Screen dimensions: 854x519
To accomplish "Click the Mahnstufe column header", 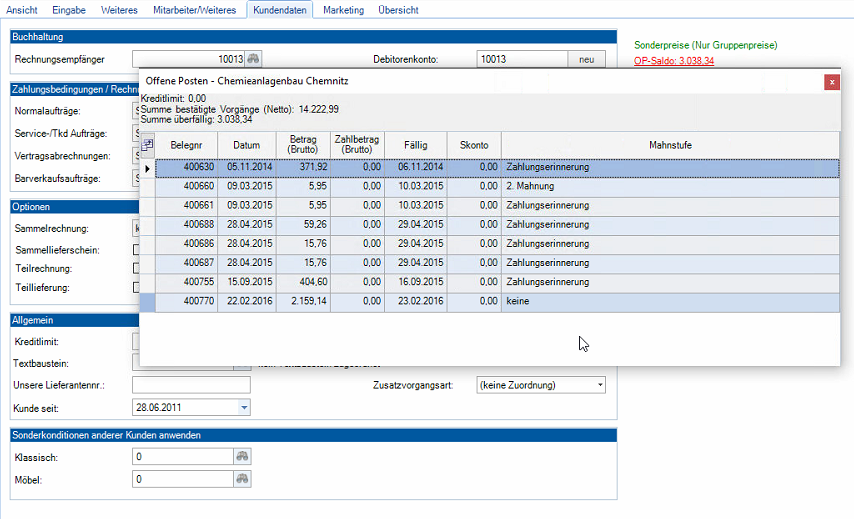I will [669, 146].
